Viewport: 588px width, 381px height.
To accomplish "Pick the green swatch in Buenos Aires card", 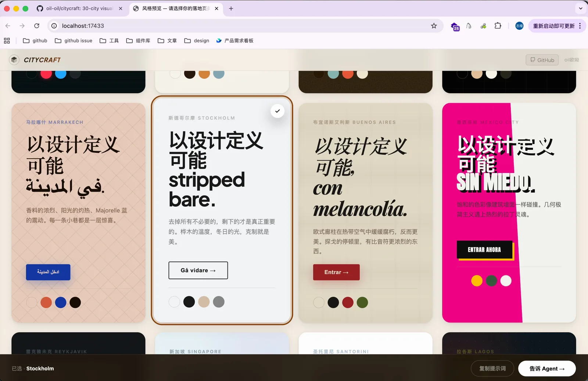I will (362, 302).
